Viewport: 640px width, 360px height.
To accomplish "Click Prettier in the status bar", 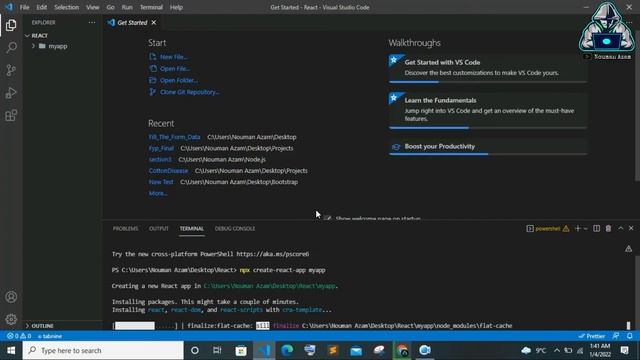I will coord(592,336).
